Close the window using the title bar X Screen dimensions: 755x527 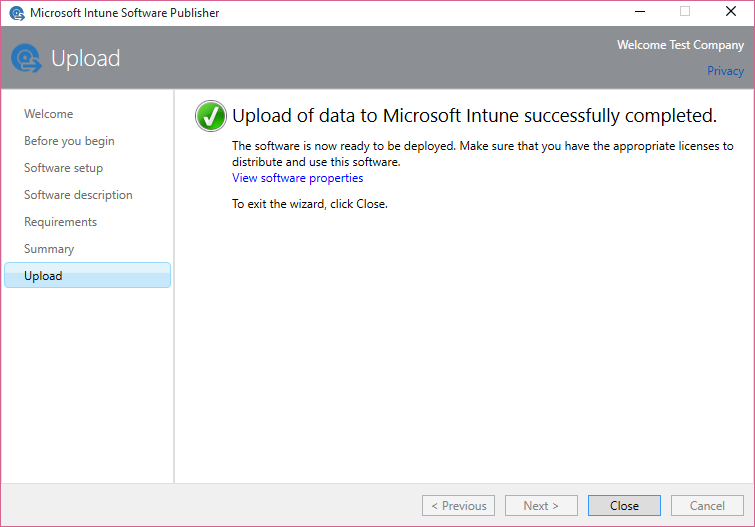(730, 12)
